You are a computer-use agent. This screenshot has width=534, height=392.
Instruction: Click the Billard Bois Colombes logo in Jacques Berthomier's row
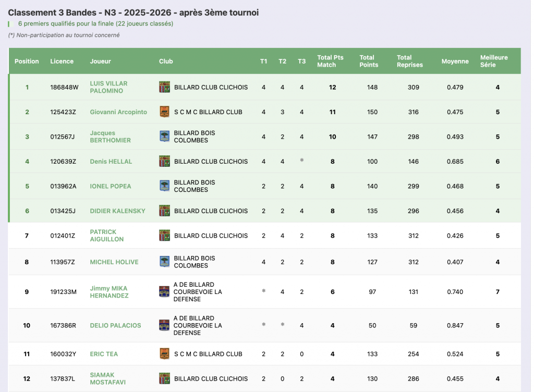(164, 137)
